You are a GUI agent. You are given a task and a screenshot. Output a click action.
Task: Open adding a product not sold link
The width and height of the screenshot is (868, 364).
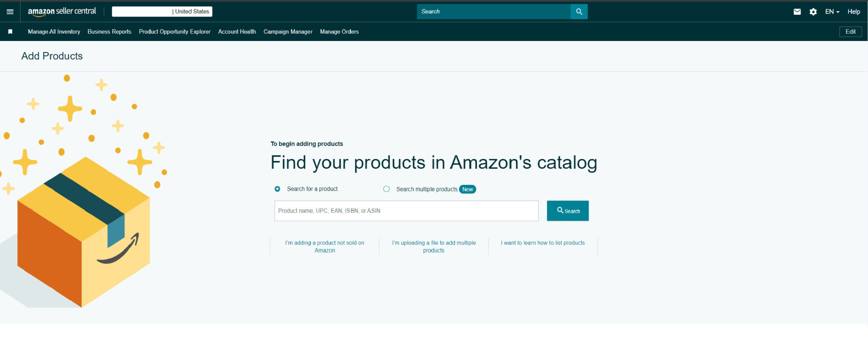coord(325,247)
